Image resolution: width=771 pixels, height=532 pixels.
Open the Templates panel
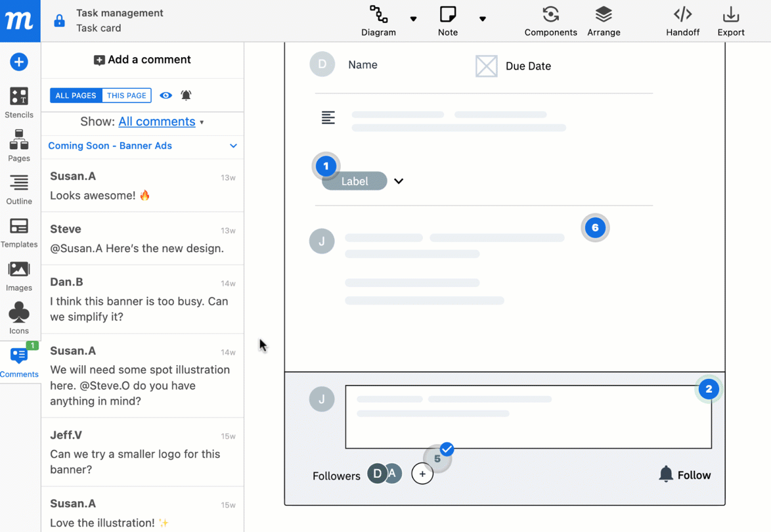pos(18,232)
